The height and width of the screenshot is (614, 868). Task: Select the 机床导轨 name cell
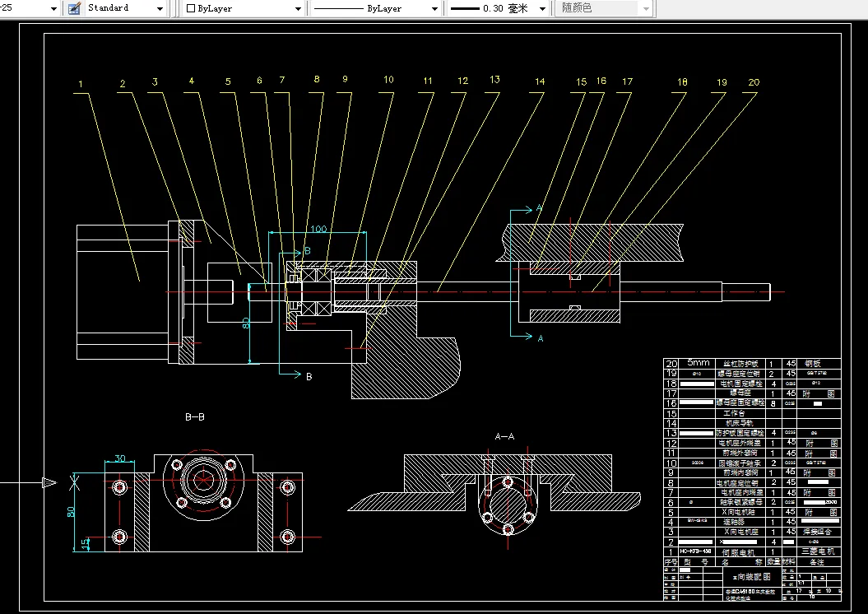coord(739,423)
